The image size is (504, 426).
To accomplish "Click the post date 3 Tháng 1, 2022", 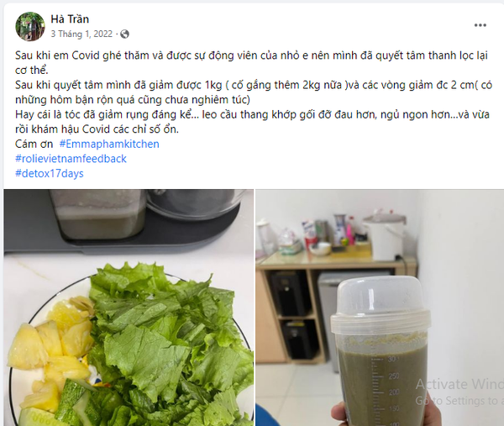I will [81, 34].
